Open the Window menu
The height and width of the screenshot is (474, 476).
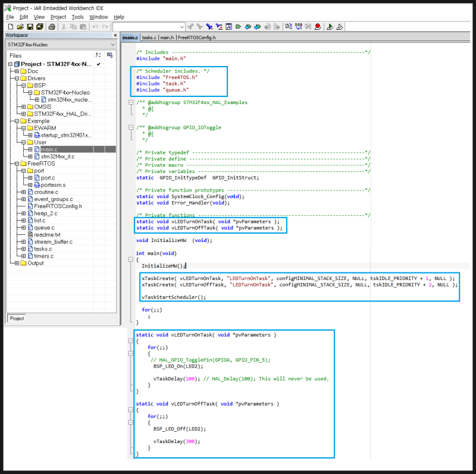(x=99, y=17)
